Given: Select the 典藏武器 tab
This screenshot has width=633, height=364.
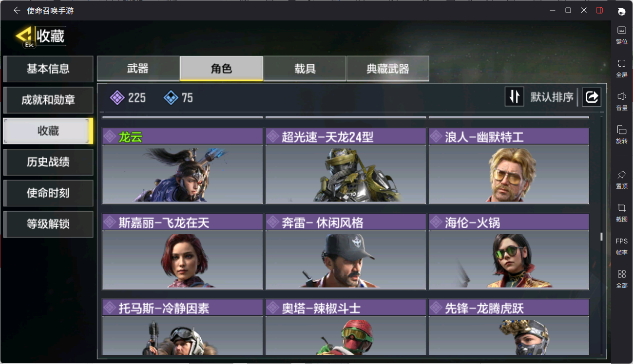Looking at the screenshot, I should tap(388, 69).
